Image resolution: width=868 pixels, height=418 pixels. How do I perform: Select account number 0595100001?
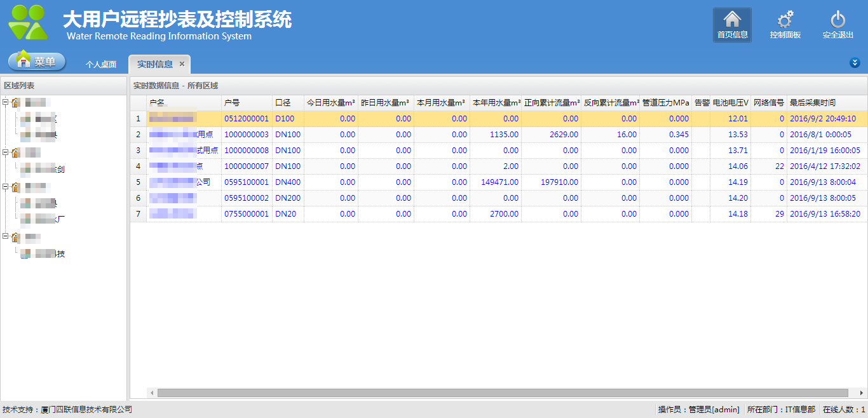coord(247,182)
